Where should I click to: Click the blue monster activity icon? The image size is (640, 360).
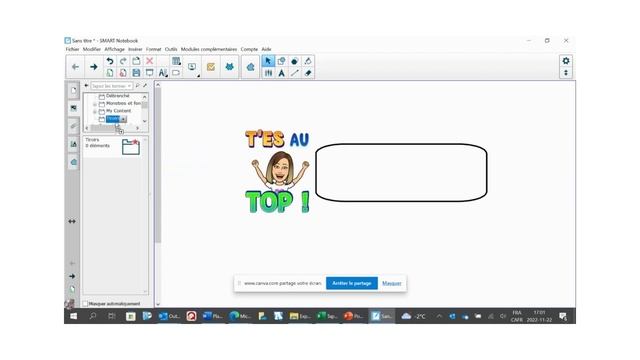point(229,67)
